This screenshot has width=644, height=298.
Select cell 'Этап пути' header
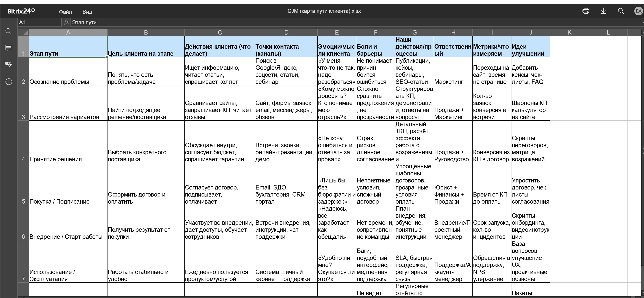(x=68, y=47)
